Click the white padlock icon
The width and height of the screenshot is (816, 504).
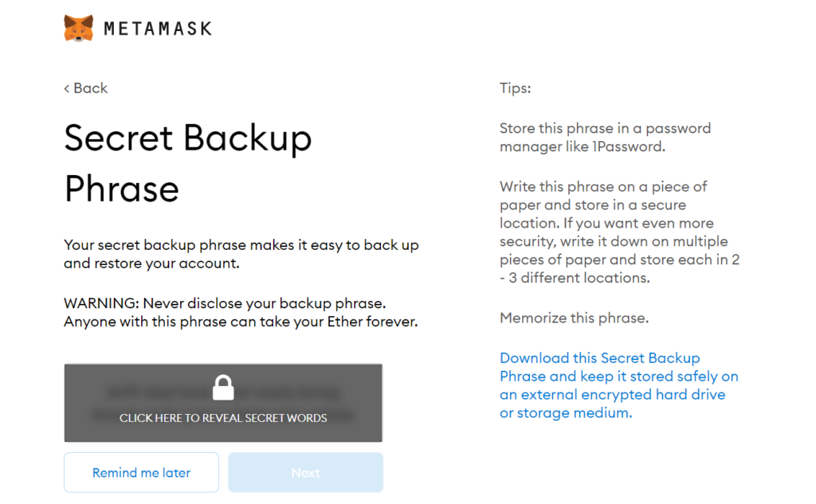(x=223, y=388)
